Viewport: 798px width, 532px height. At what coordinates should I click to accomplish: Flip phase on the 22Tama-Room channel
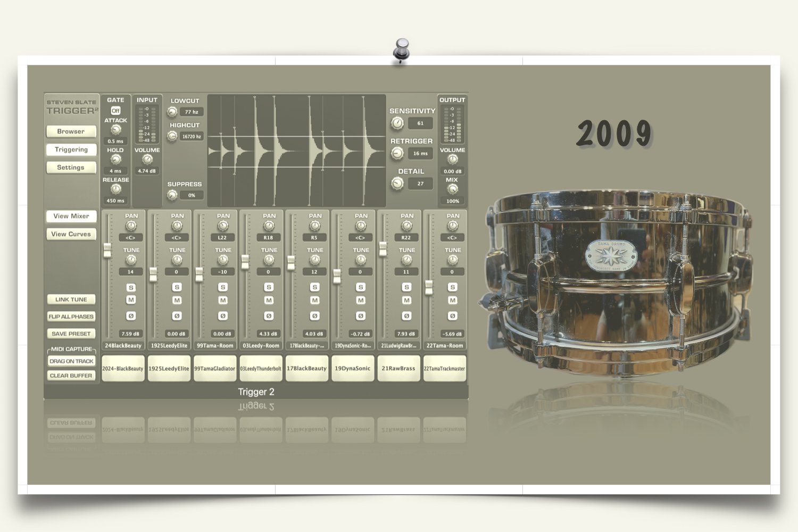coord(453,316)
